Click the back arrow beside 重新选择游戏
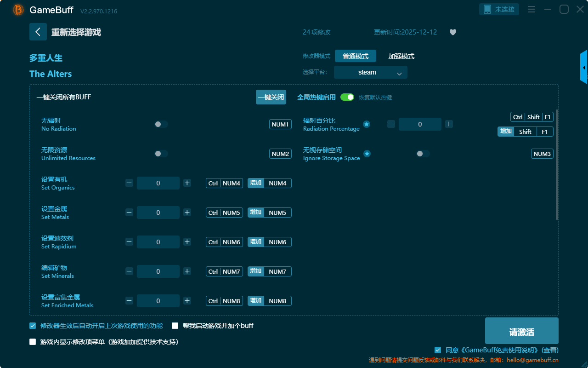 [38, 32]
